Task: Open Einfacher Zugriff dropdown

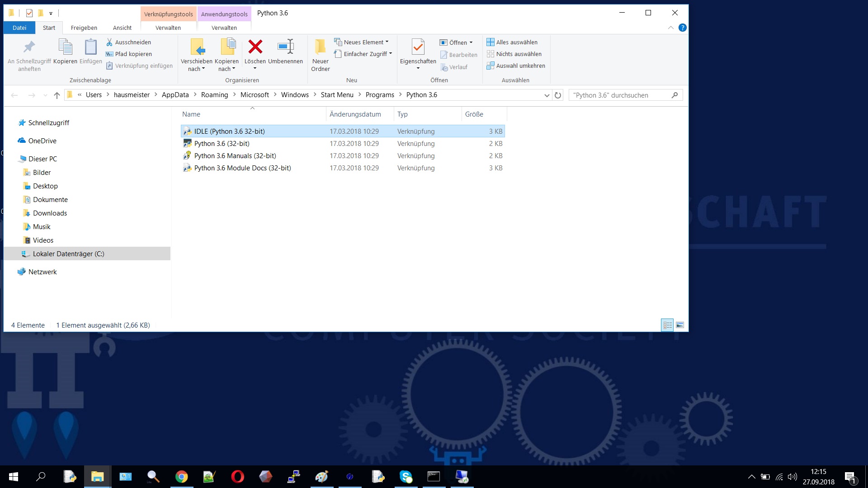Action: [363, 54]
